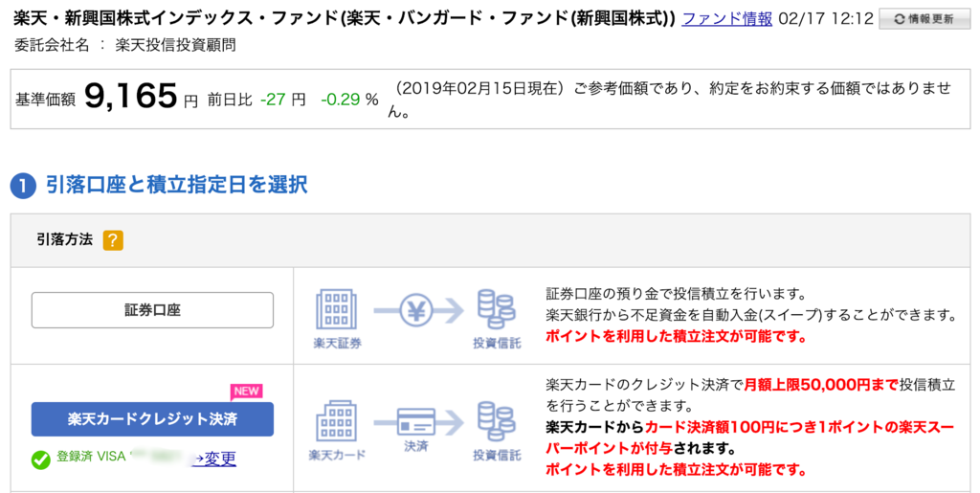Click the 楽天カード building icon
The image size is (980, 493).
[x=338, y=422]
